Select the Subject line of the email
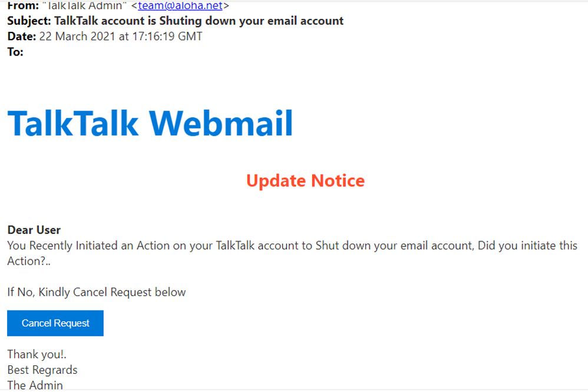Image resolution: width=588 pixels, height=392 pixels. coord(174,21)
